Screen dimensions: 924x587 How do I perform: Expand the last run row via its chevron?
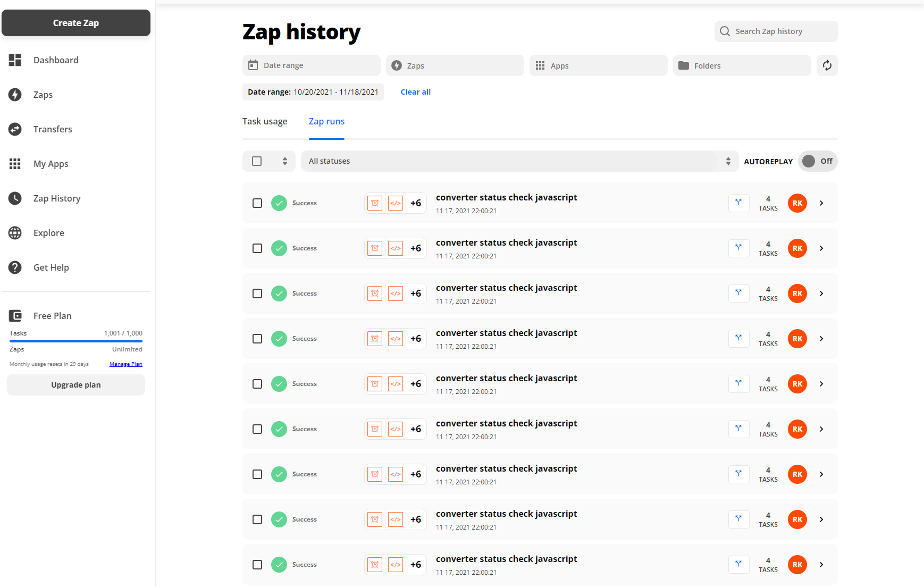pyautogui.click(x=821, y=565)
